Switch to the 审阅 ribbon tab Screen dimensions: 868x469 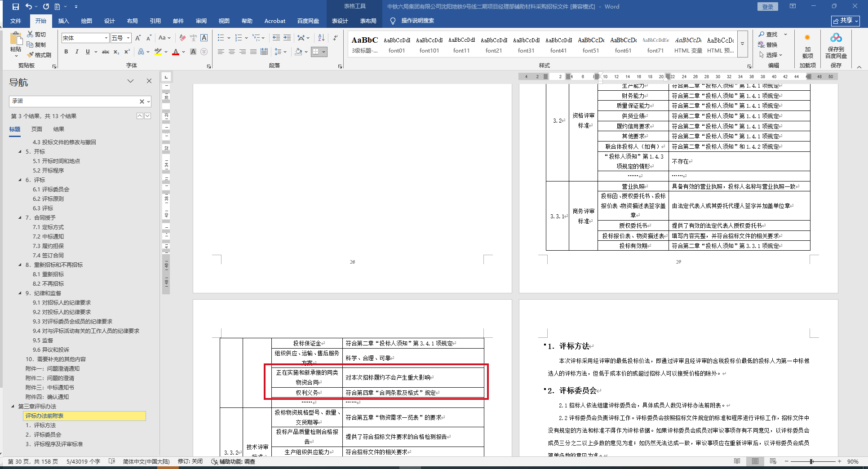(201, 21)
